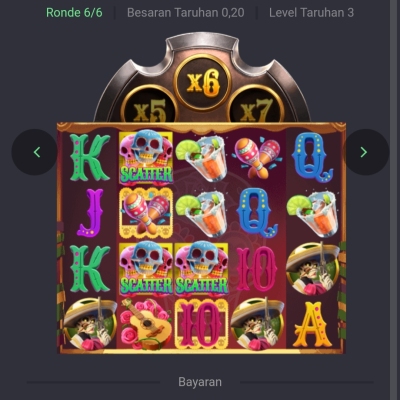Viewport: 400px width, 400px height.
Task: Tap the guitar with roses symbol
Action: (x=146, y=324)
